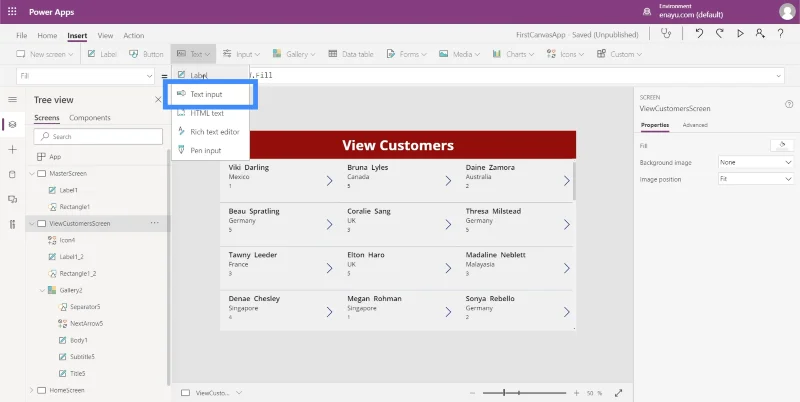Choose Rich text editor menu option

coord(210,132)
